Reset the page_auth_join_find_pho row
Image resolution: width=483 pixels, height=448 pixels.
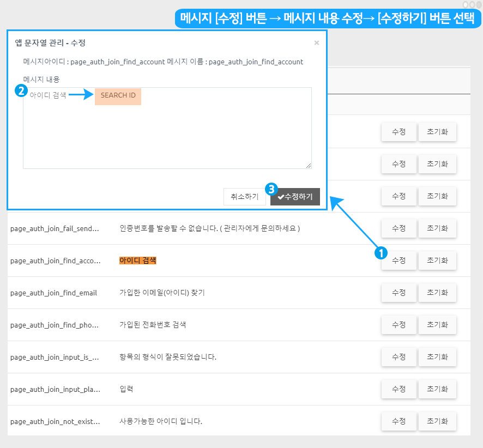(x=437, y=325)
